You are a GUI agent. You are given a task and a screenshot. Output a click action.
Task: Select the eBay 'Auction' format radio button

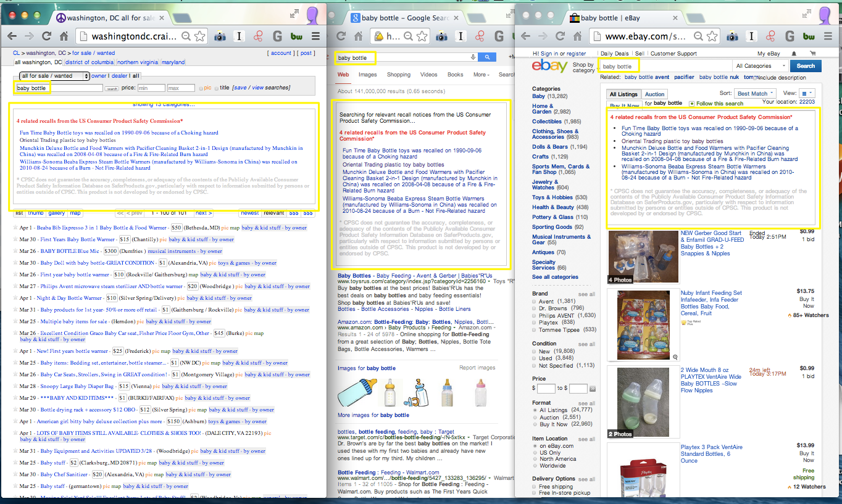coord(535,418)
